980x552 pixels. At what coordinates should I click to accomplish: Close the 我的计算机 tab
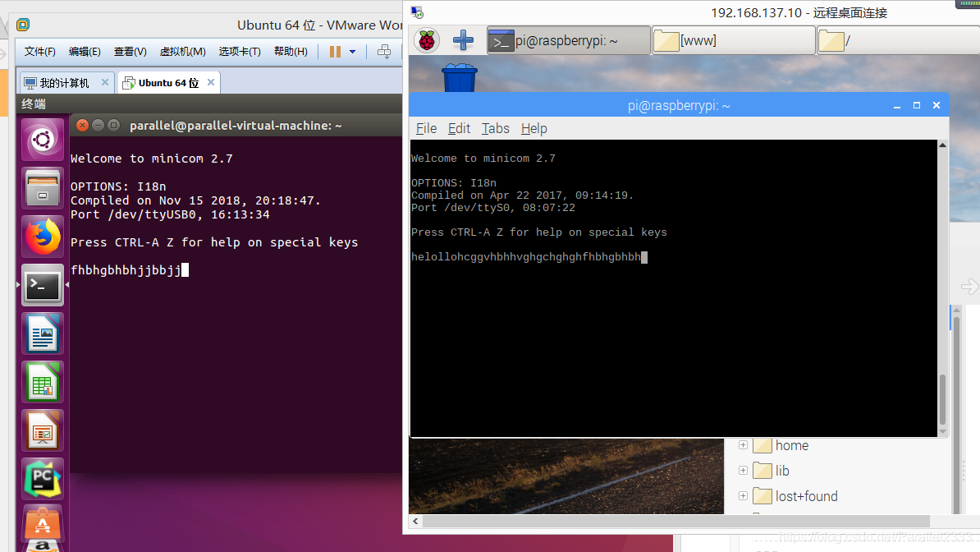105,82
